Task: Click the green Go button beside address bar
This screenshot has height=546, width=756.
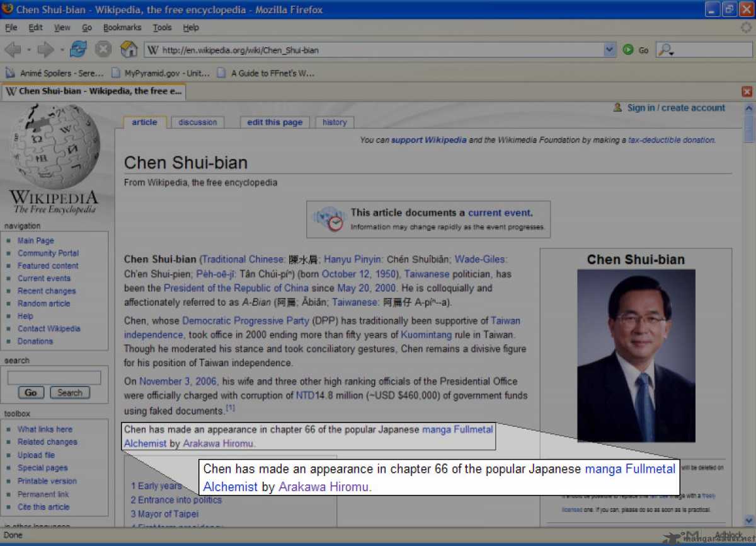Action: [628, 50]
